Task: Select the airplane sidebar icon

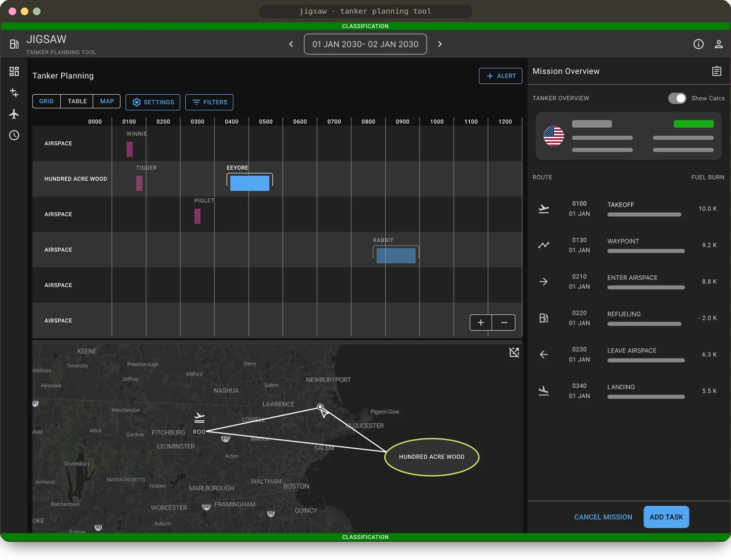Action: [x=14, y=114]
